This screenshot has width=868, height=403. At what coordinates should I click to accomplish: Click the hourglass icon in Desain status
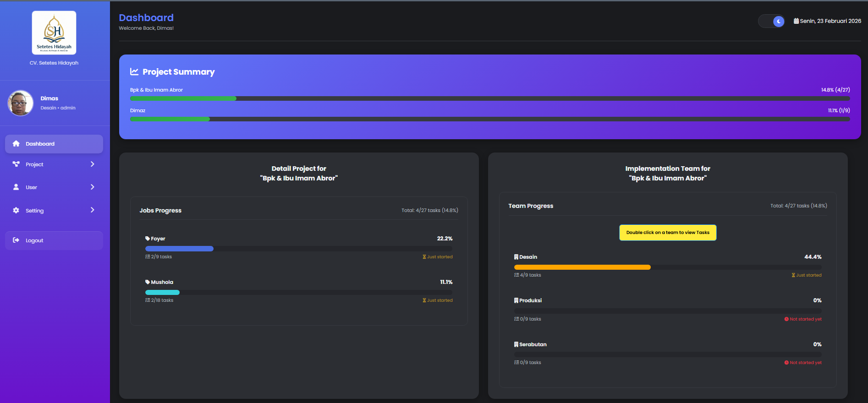click(793, 275)
